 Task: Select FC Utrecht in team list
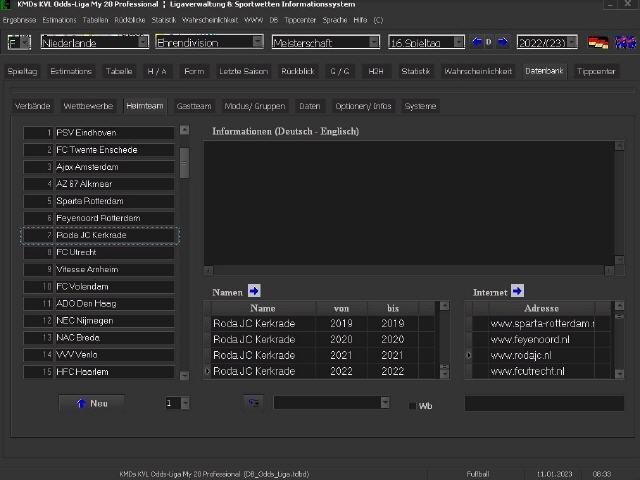coord(99,252)
